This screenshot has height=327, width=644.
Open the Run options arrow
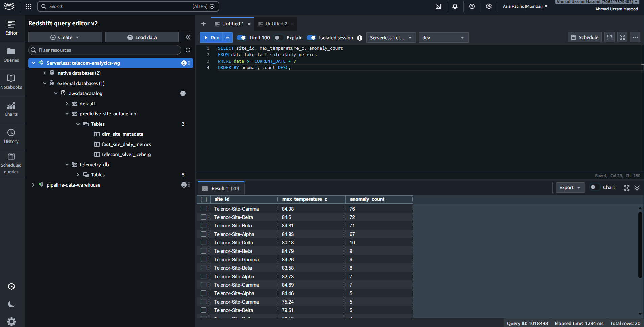point(228,38)
